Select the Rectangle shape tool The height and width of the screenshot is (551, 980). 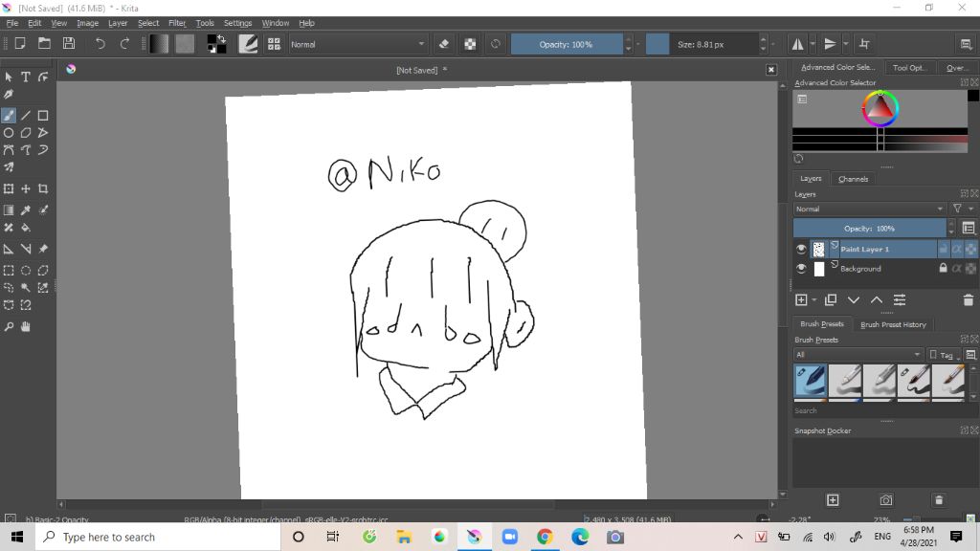pyautogui.click(x=42, y=116)
